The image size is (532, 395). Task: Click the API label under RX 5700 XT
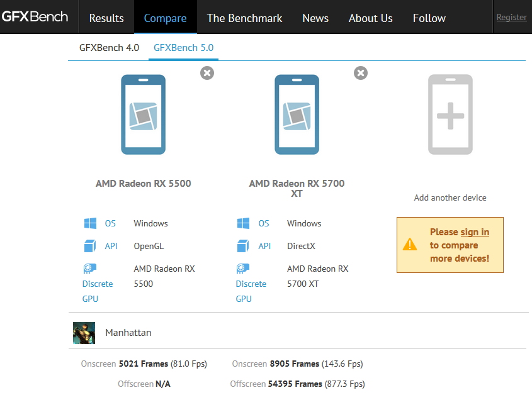[x=264, y=246]
